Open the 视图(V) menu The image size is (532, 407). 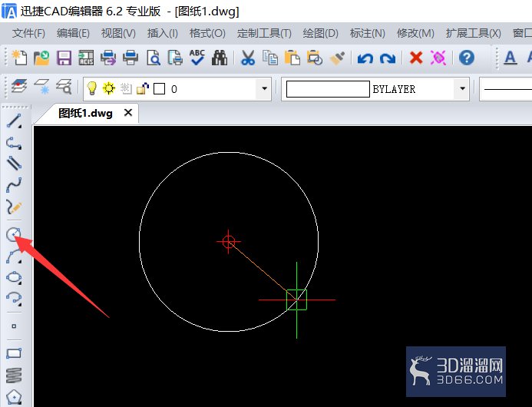118,33
